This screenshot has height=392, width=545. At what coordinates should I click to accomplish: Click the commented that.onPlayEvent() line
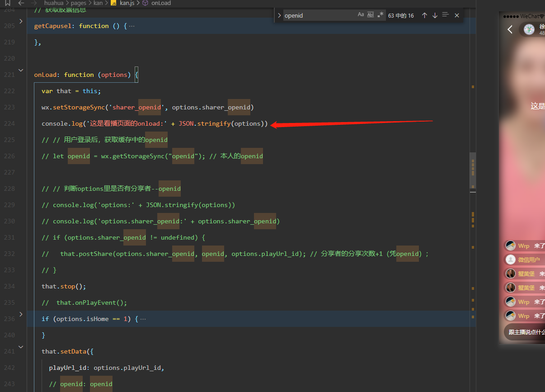[x=85, y=302]
